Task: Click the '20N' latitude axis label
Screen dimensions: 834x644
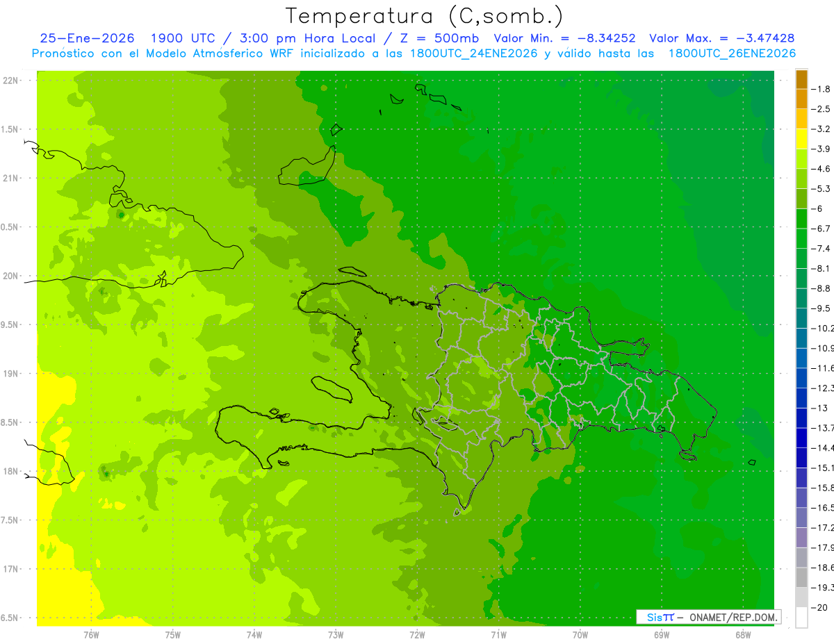Action: (10, 276)
